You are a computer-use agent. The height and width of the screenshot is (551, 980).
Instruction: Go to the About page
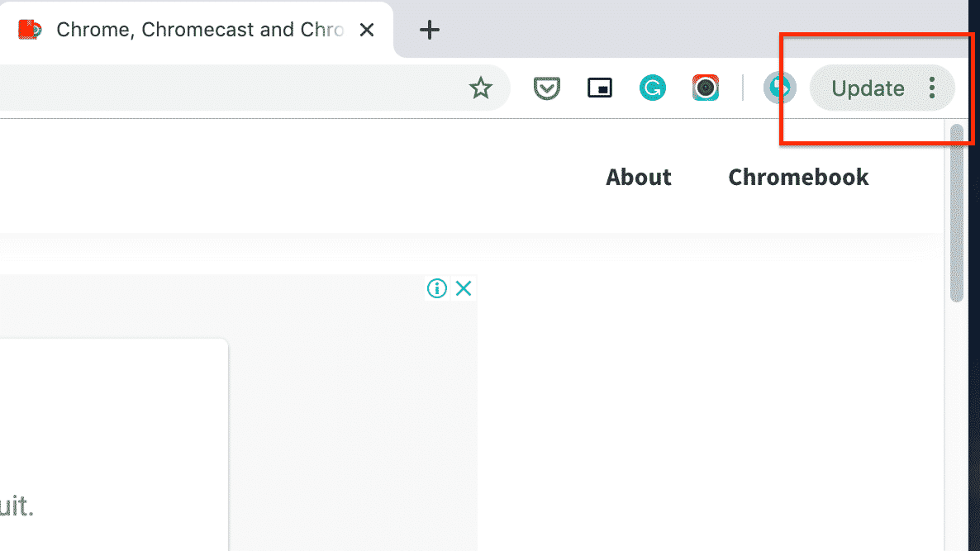click(x=638, y=178)
